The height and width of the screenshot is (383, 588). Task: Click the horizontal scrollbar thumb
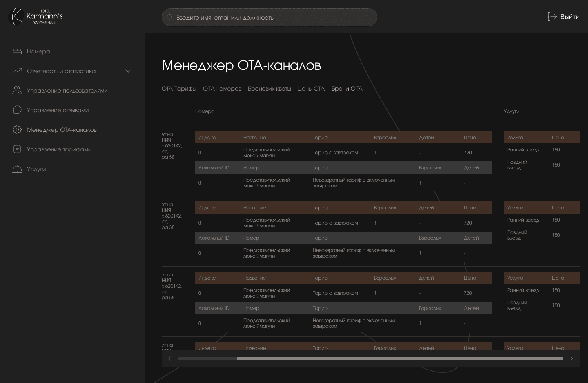pyautogui.click(x=400, y=359)
